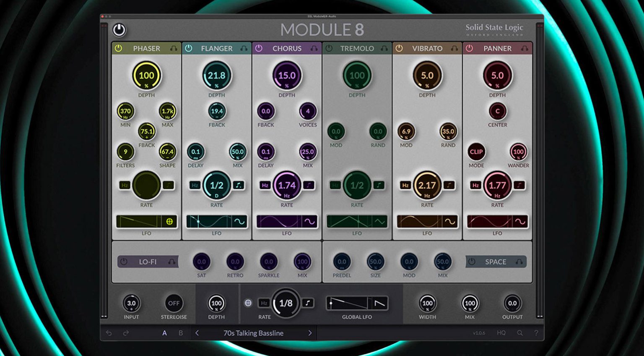Open help via the question mark icon
Viewport: 644px width, 356px height.
click(536, 333)
